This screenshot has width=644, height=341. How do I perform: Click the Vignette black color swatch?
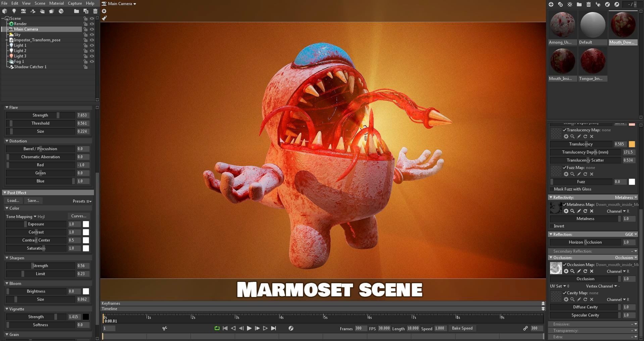pyautogui.click(x=86, y=317)
